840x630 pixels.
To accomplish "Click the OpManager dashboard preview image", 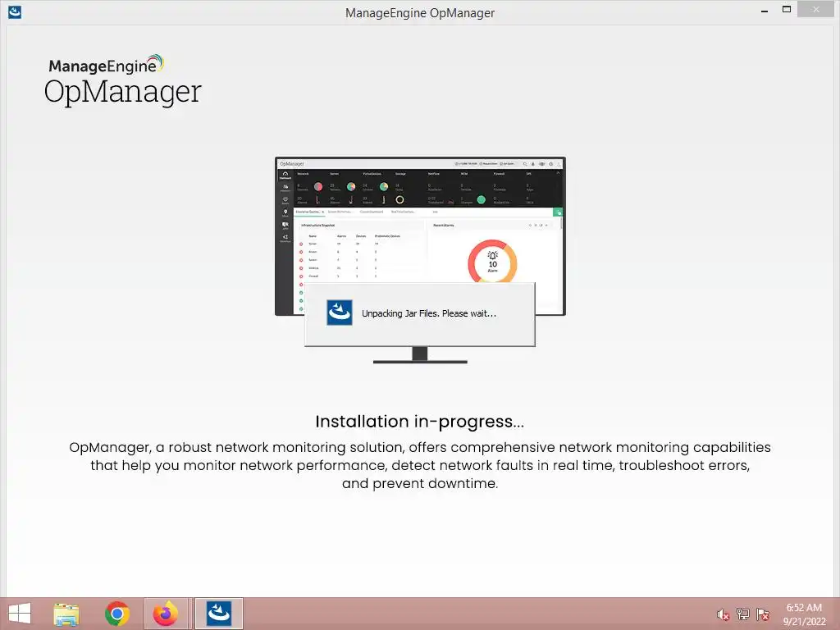I will point(420,235).
